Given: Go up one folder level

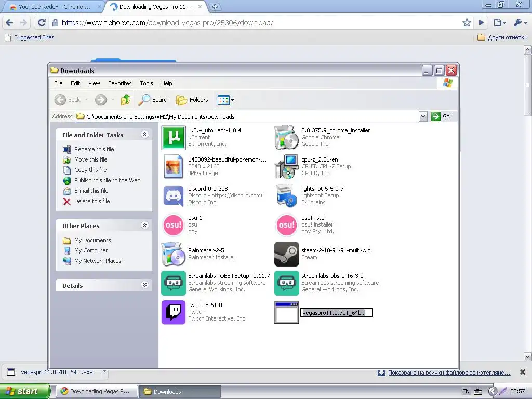Looking at the screenshot, I should 126,100.
